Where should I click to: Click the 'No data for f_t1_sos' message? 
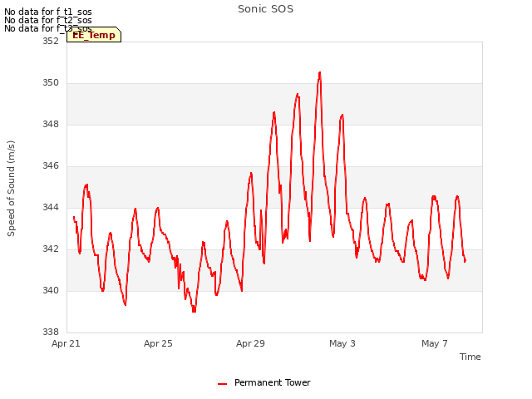48,12
